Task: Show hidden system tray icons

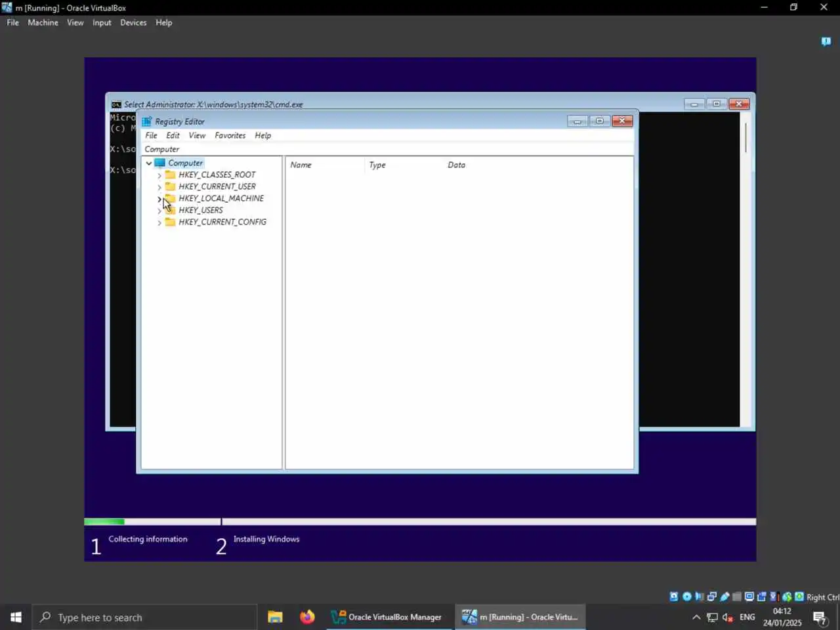Action: coord(696,617)
